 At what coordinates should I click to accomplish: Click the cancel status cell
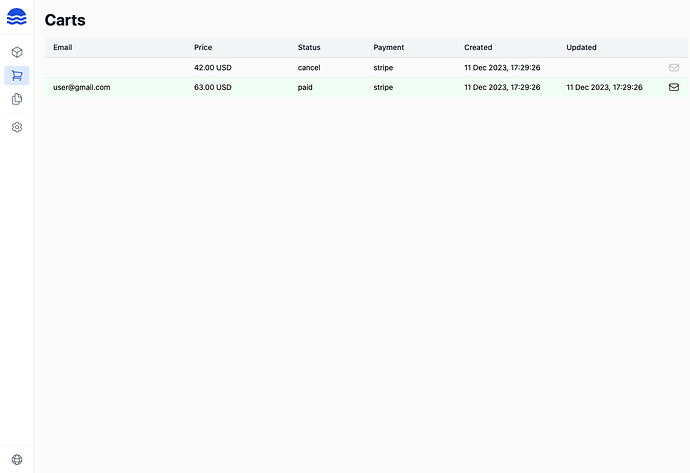click(x=309, y=67)
